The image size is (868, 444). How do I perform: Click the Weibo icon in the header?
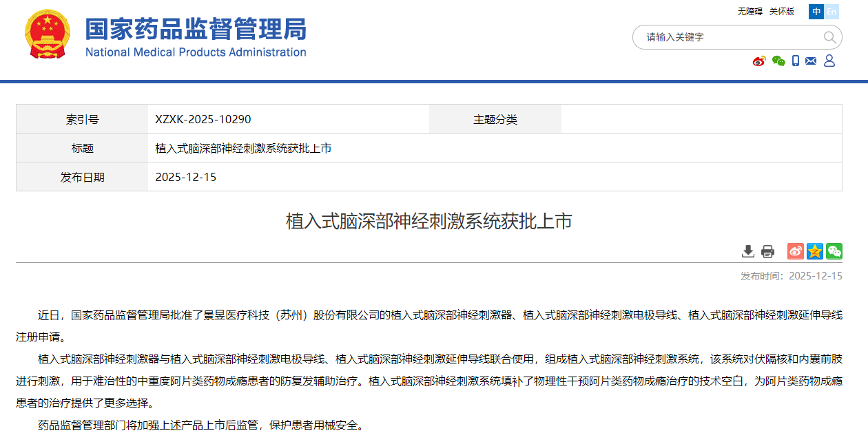pyautogui.click(x=759, y=61)
